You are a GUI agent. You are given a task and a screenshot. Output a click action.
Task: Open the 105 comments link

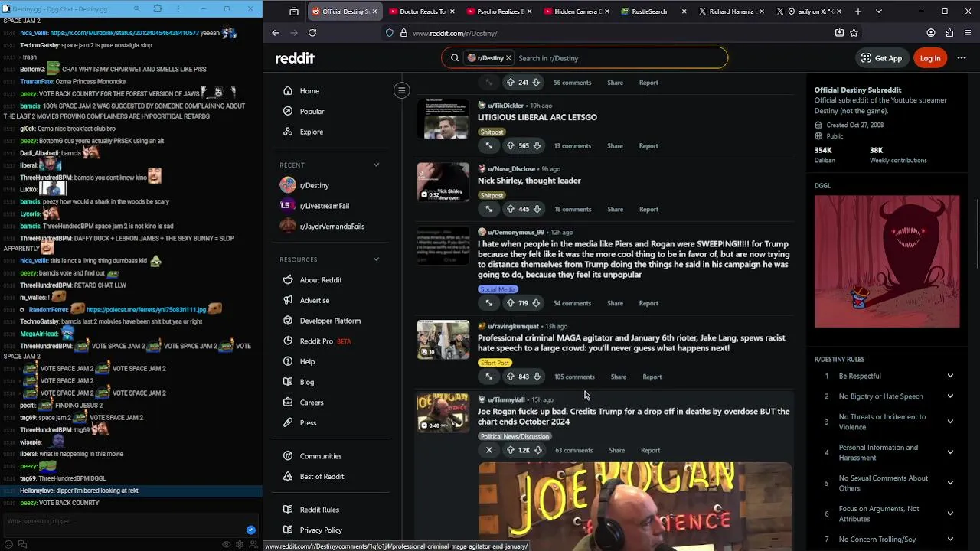coord(574,377)
